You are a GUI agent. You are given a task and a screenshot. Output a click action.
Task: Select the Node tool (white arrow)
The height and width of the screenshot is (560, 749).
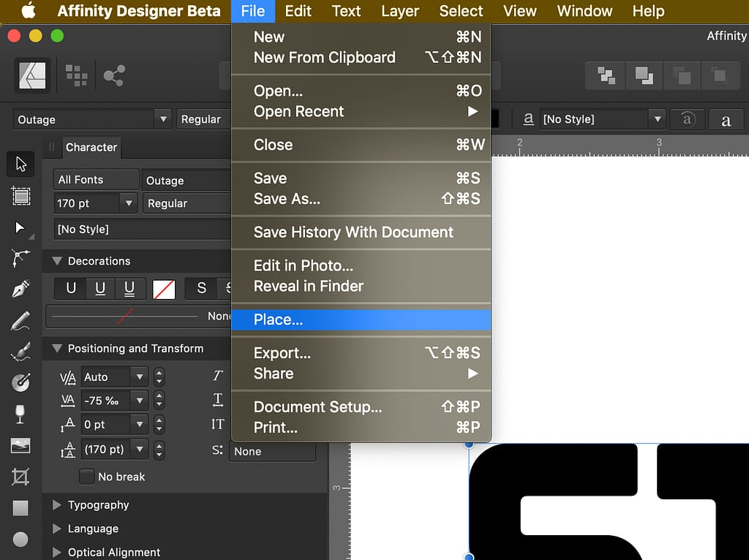[x=20, y=227]
